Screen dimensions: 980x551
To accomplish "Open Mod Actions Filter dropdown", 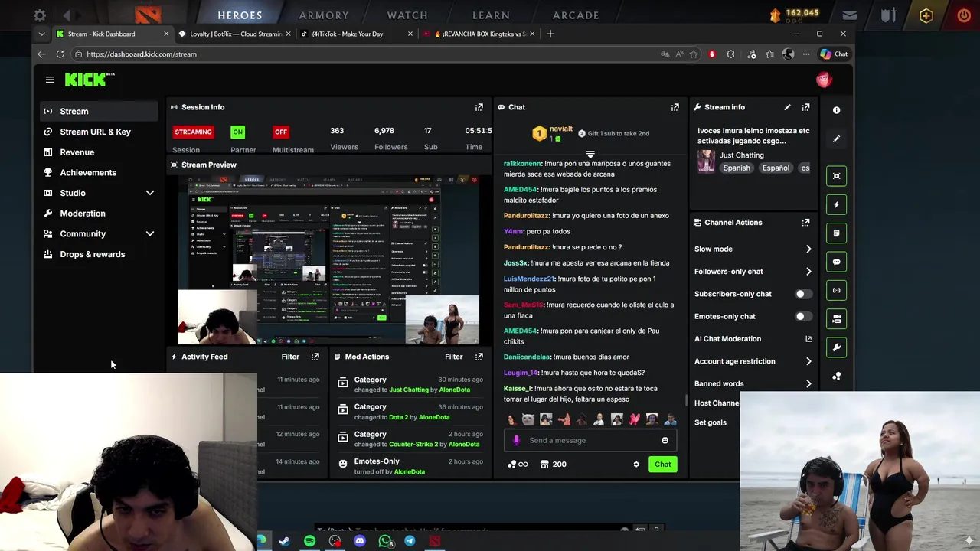I will 454,357.
